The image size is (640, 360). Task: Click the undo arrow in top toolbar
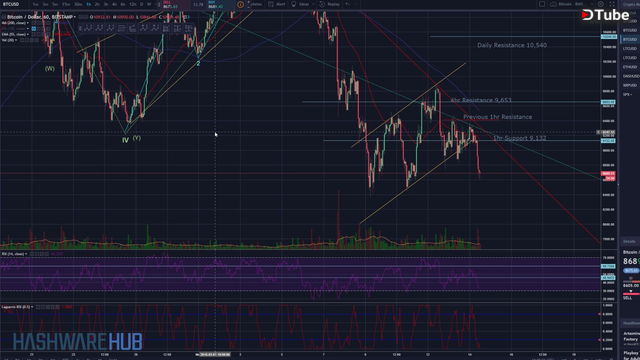347,4
